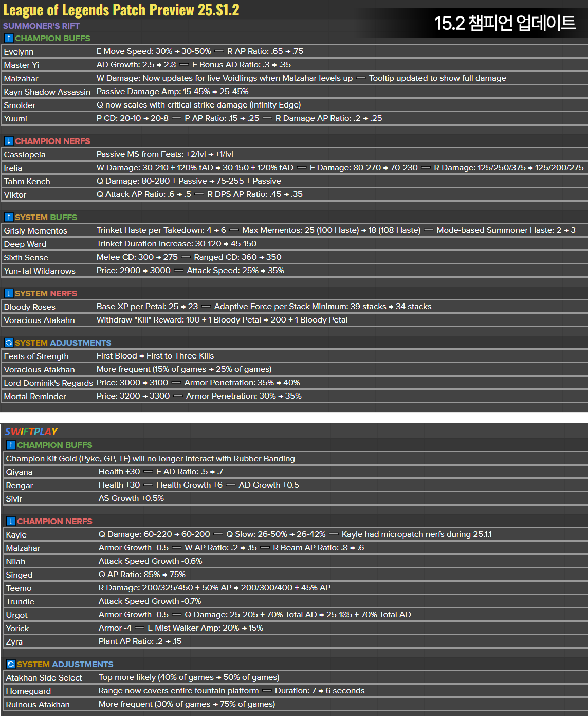Select the Homeguard row name

click(x=28, y=691)
